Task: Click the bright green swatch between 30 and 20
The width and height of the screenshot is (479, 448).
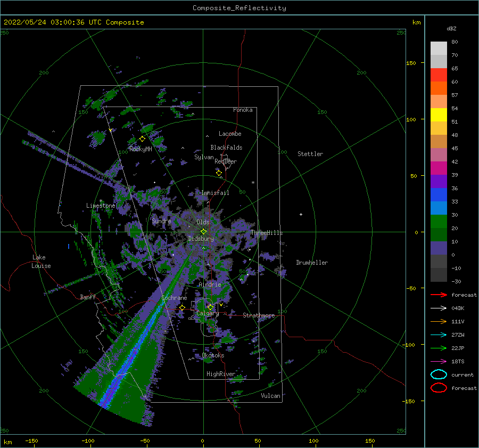Action: click(x=439, y=222)
